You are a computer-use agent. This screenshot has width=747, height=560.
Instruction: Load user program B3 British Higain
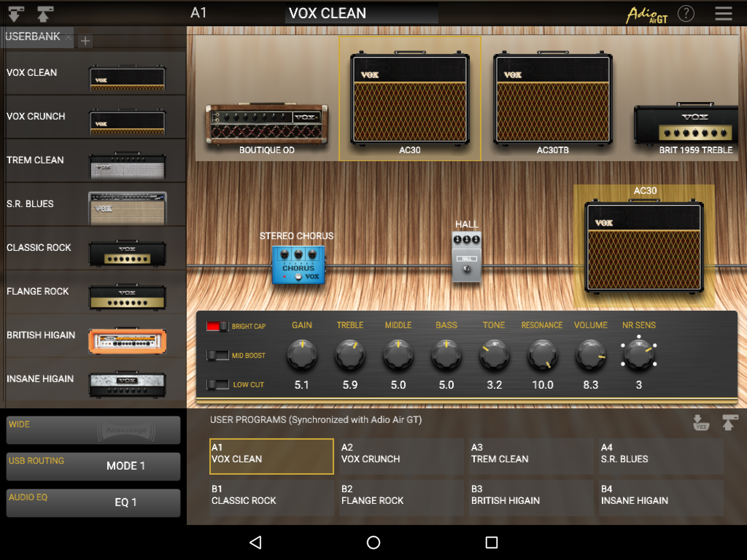pyautogui.click(x=531, y=497)
